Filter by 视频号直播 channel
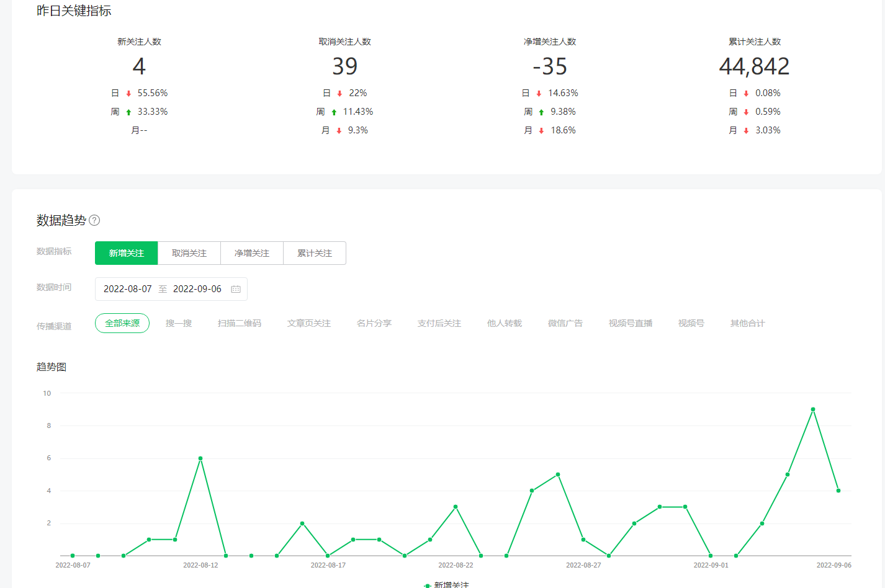The image size is (885, 588). (x=631, y=323)
